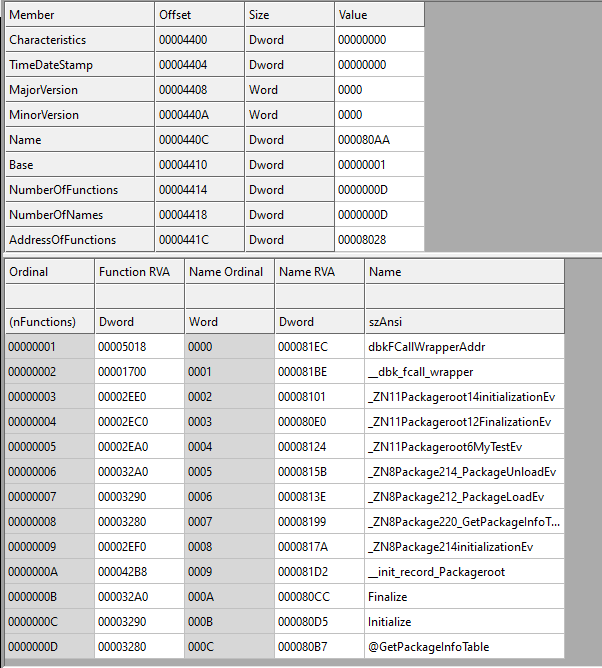Click the Base value 00000001

(x=380, y=165)
